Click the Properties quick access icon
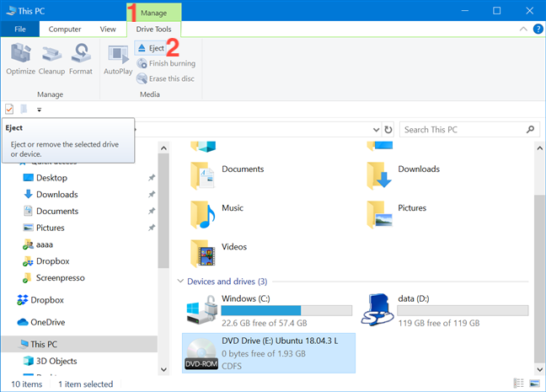 (9, 110)
